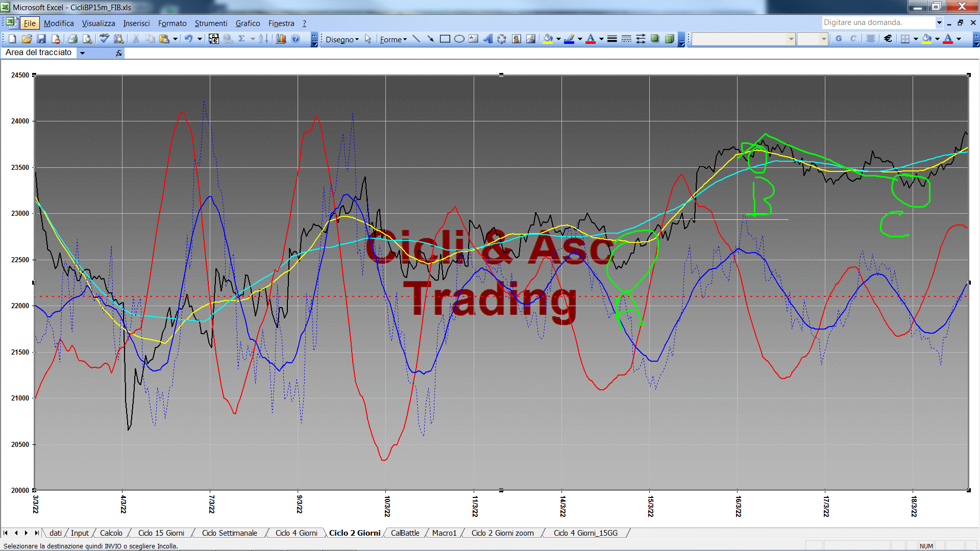Click the Print icon
The width and height of the screenshot is (980, 551).
pyautogui.click(x=72, y=39)
